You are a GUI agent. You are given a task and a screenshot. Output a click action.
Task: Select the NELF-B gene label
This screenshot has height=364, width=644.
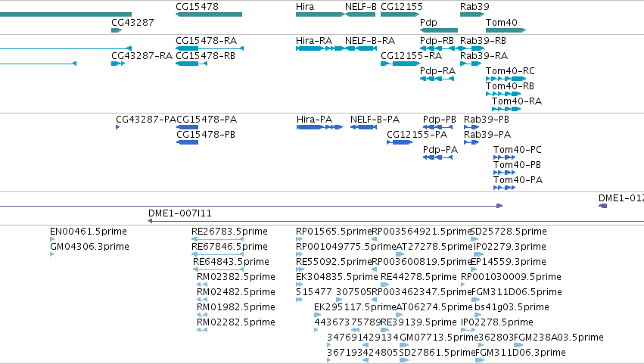coord(361,7)
